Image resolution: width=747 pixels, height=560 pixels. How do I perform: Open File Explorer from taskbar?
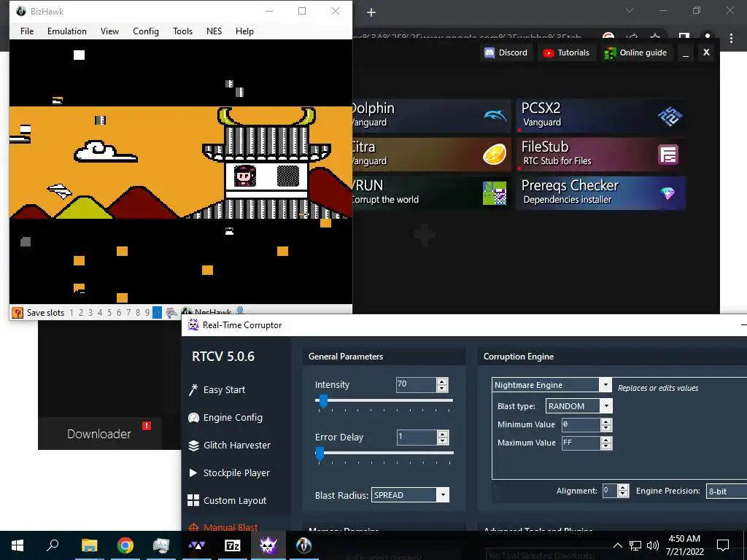tap(89, 545)
